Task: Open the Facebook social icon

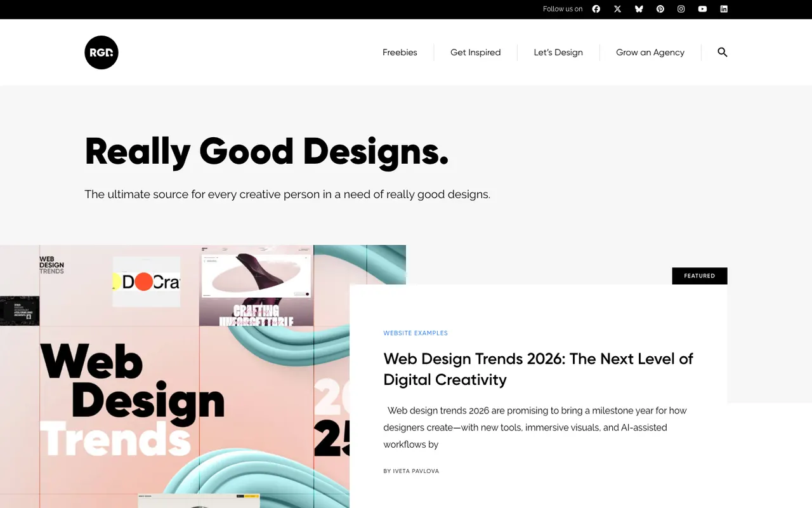Action: point(596,9)
